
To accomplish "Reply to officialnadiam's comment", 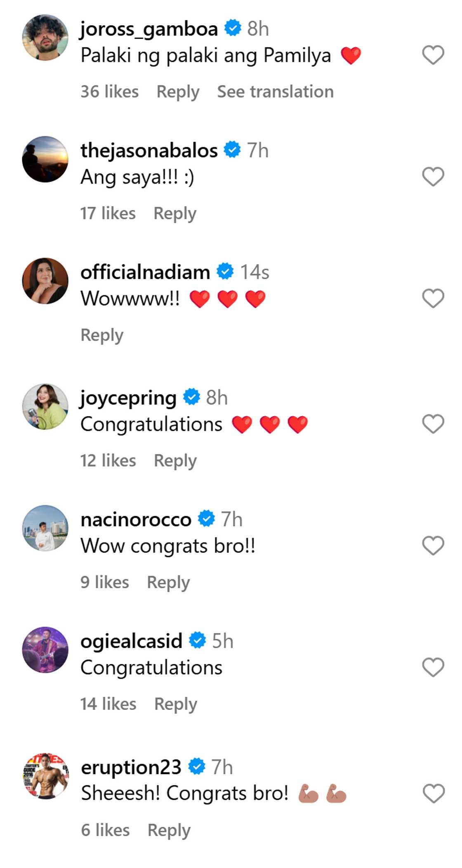I will 102,335.
